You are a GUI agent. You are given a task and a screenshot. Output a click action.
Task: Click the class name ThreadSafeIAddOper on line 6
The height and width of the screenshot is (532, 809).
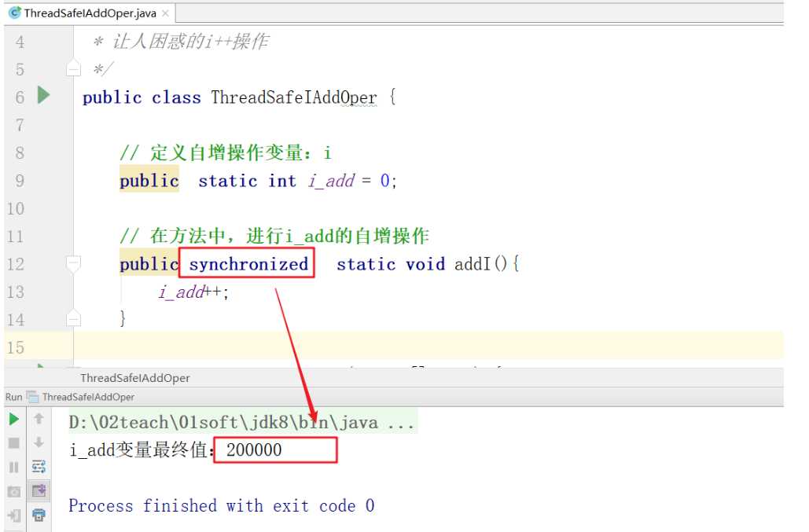pos(293,97)
